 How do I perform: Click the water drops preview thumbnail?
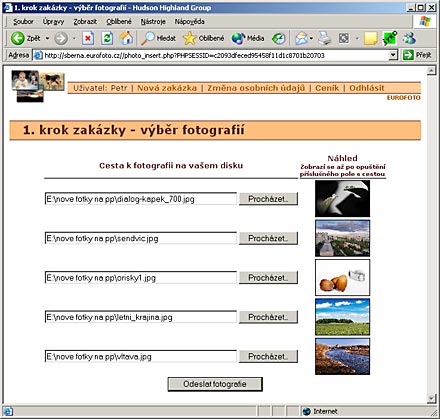click(342, 199)
